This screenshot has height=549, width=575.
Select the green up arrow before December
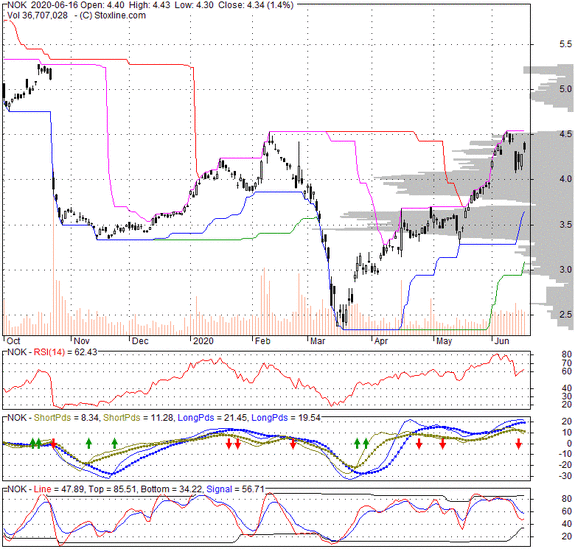click(115, 443)
